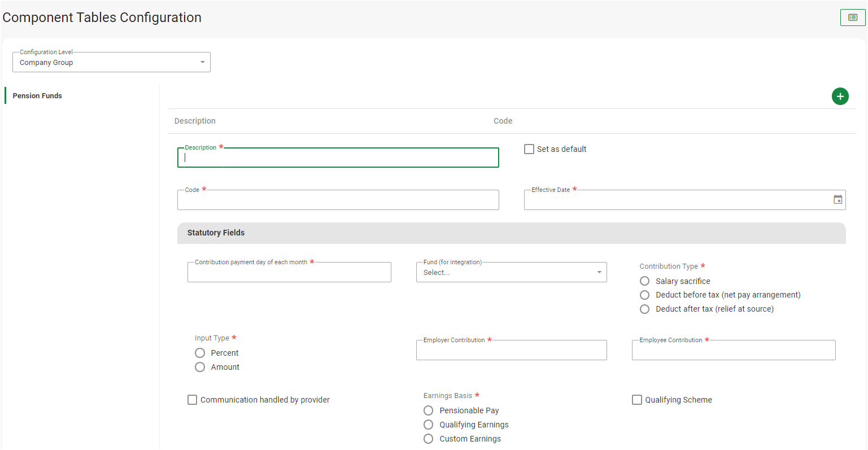Open the Effective Date calendar picker
Image resolution: width=868 pixels, height=450 pixels.
click(838, 200)
